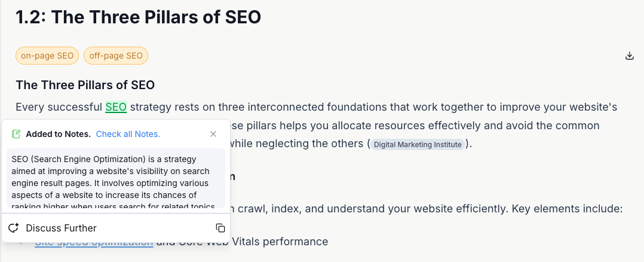The image size is (644, 262).
Task: Open the Check all Notes link
Action: tap(128, 134)
